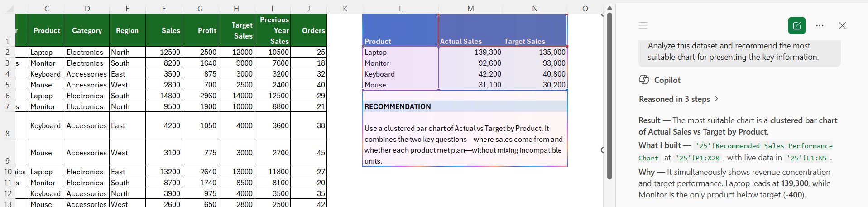Viewport: 868px width, 207px height.
Task: Click the Copilot logo icon
Action: pyautogui.click(x=644, y=80)
